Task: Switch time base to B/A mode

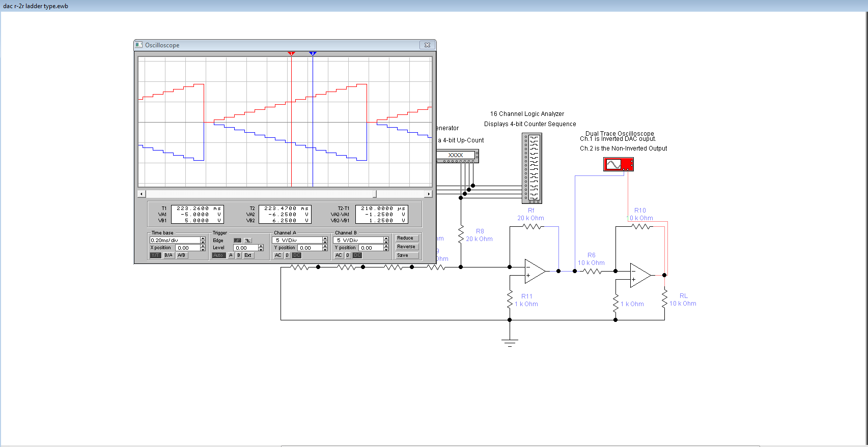Action: pyautogui.click(x=169, y=255)
